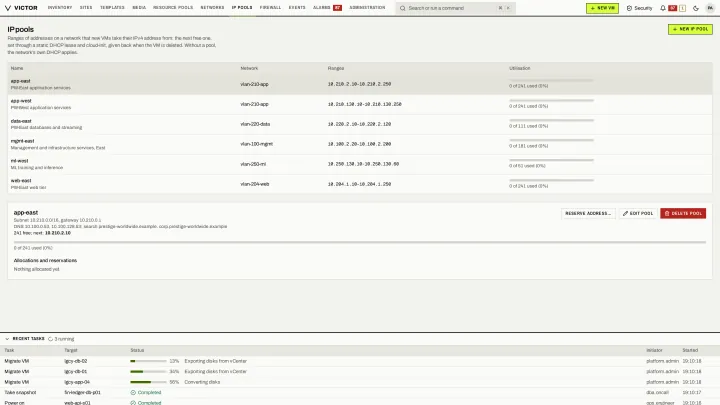Click target lgcy-db-02 in tasks
Screen dimensions: 720x405
coord(75,361)
